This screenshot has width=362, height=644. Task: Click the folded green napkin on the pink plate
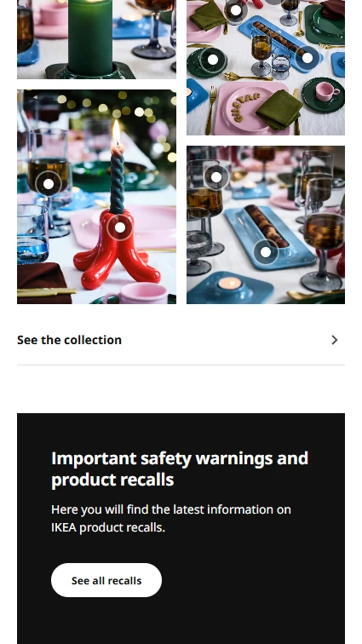point(279,109)
